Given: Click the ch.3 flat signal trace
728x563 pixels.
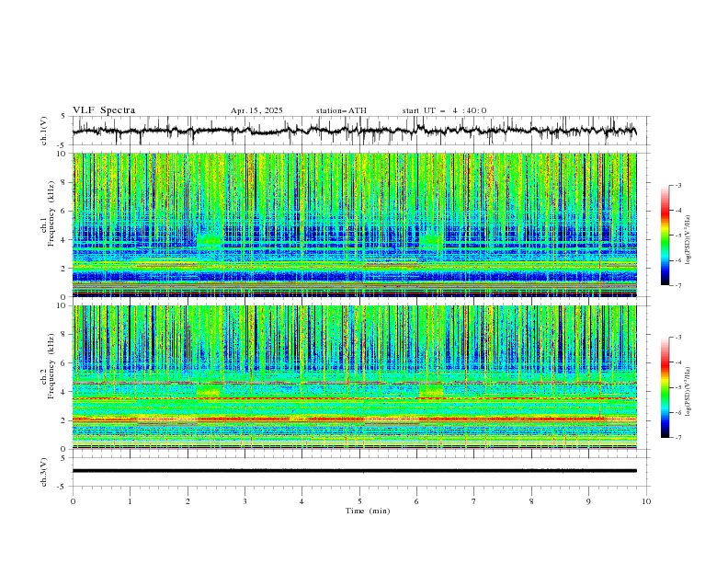Looking at the screenshot, I should 355,471.
